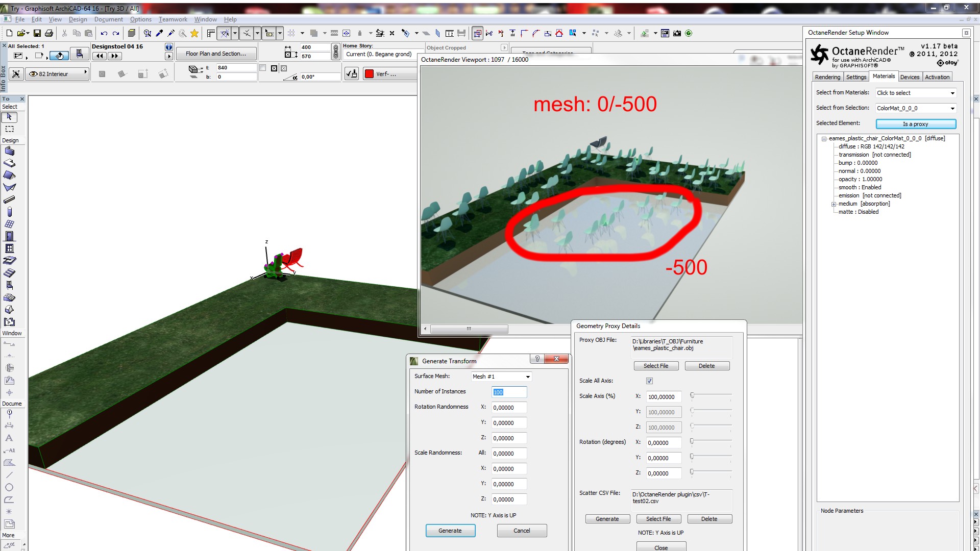Click the yellow star favorites icon
This screenshot has width=980, height=551.
pos(194,33)
